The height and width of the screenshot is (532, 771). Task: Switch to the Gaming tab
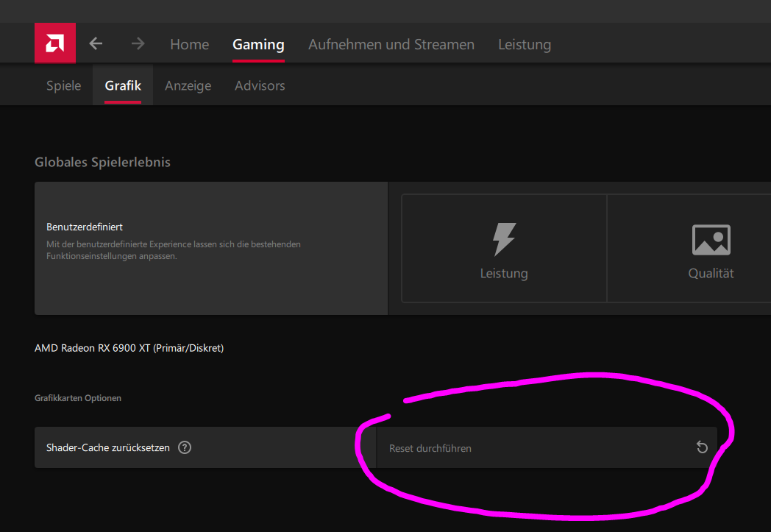[x=258, y=44]
